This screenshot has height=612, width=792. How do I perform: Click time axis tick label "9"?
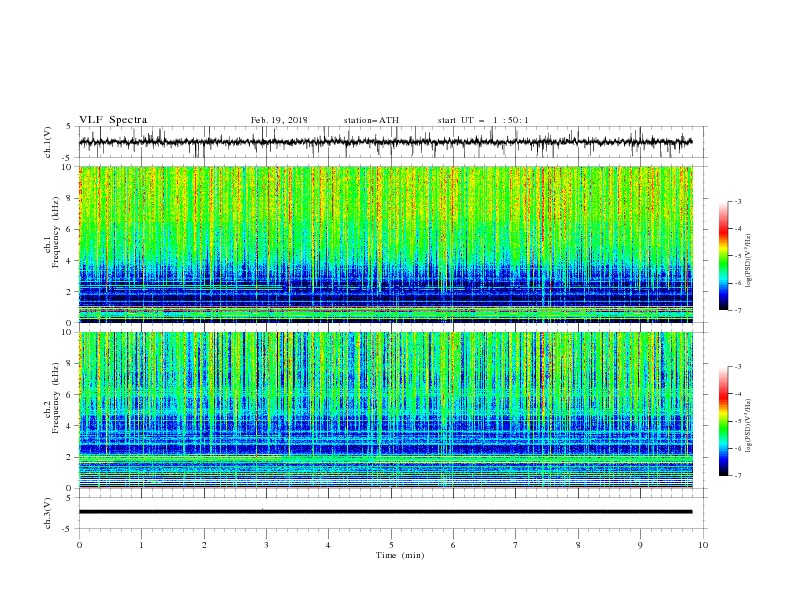[640, 545]
